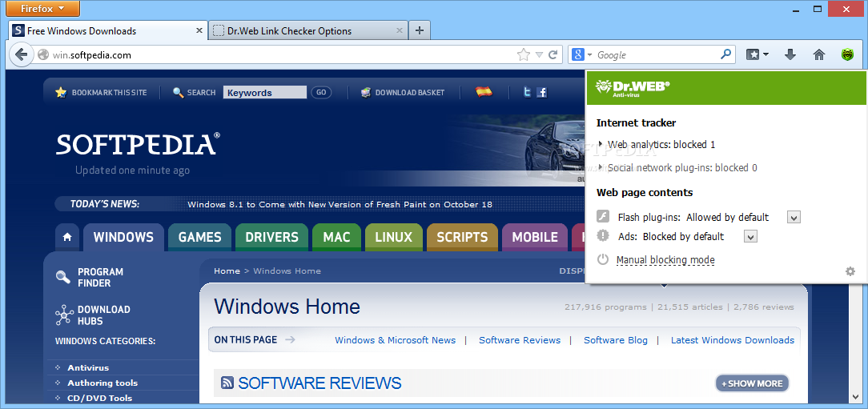Click Manual blocking mode link
This screenshot has width=868, height=409.
tap(665, 259)
